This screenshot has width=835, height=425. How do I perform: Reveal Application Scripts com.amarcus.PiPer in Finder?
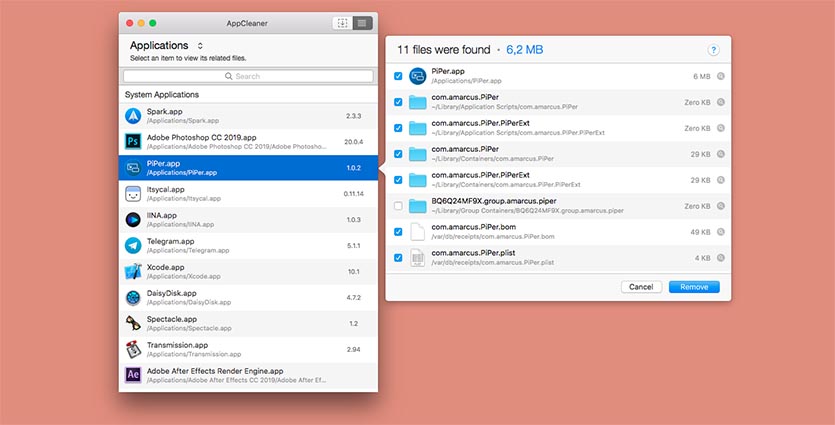coord(721,102)
